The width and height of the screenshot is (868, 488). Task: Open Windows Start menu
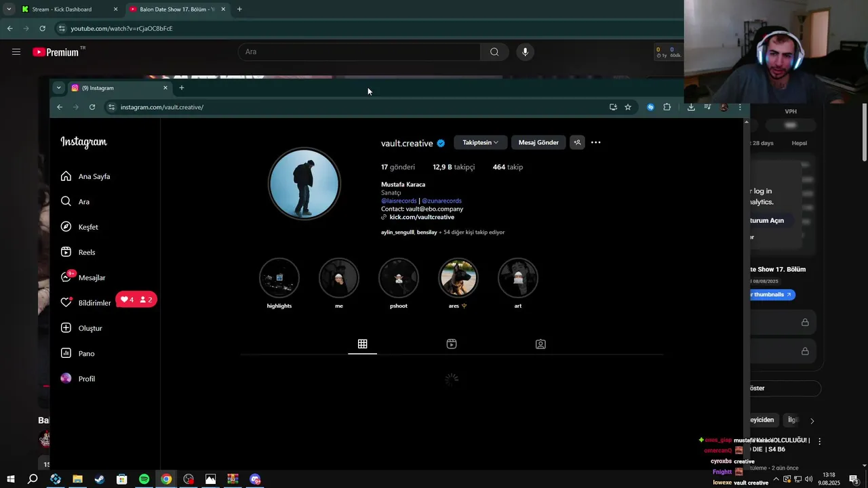pyautogui.click(x=11, y=479)
